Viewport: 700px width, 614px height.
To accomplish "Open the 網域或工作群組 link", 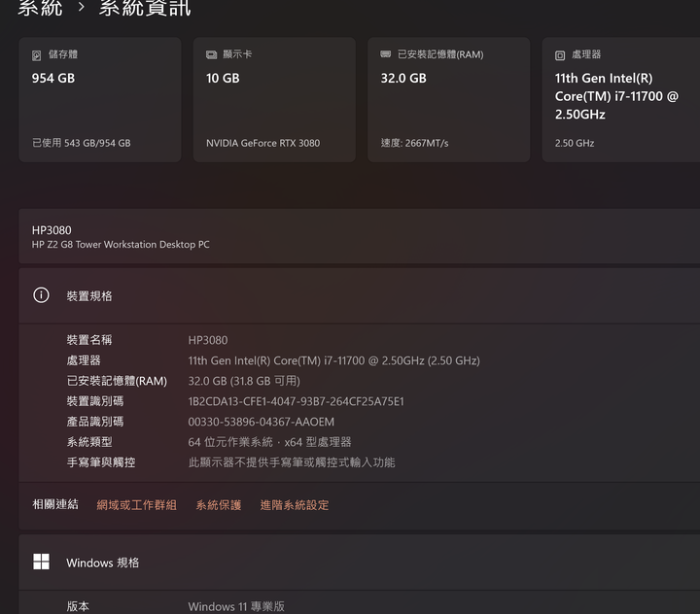I will coord(136,505).
